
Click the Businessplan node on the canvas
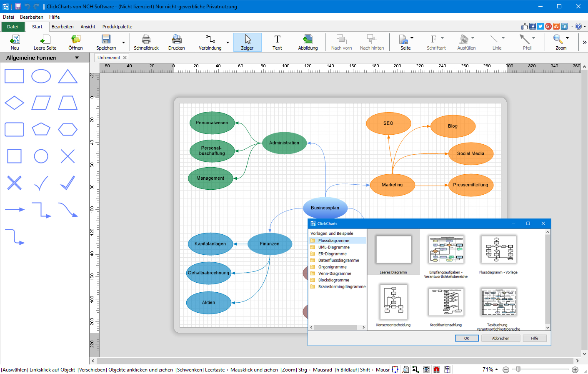(x=325, y=208)
